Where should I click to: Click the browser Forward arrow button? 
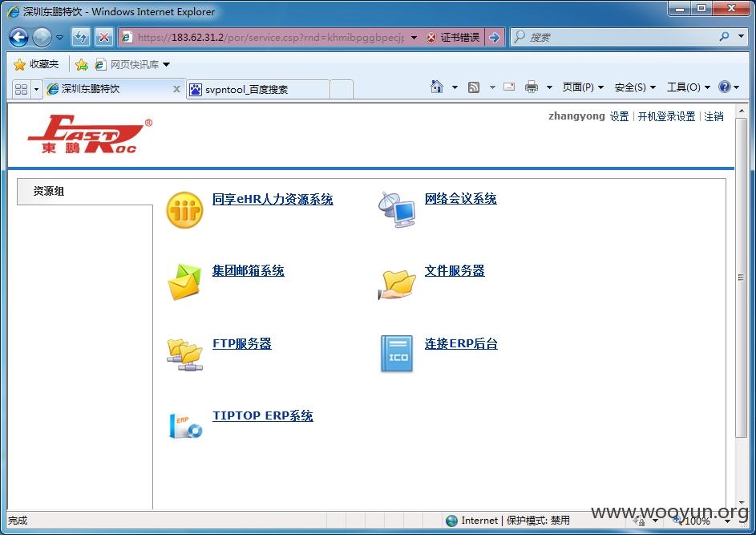tap(42, 37)
